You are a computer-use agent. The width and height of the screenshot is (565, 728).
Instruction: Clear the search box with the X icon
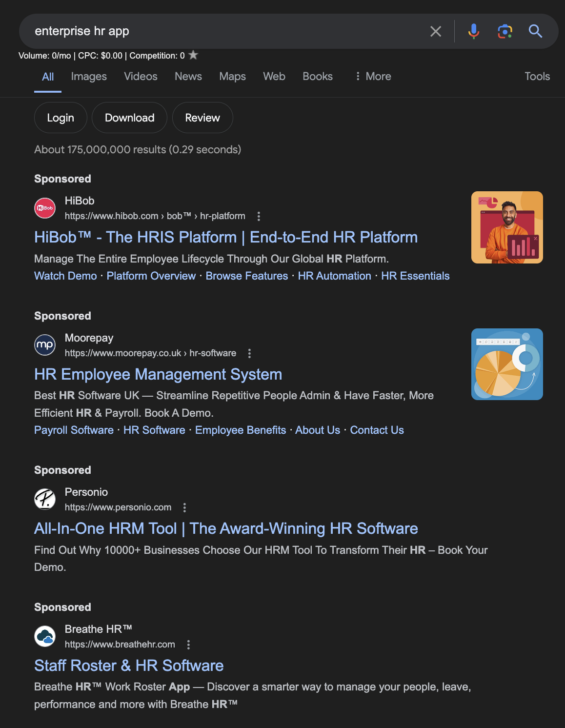coord(436,31)
